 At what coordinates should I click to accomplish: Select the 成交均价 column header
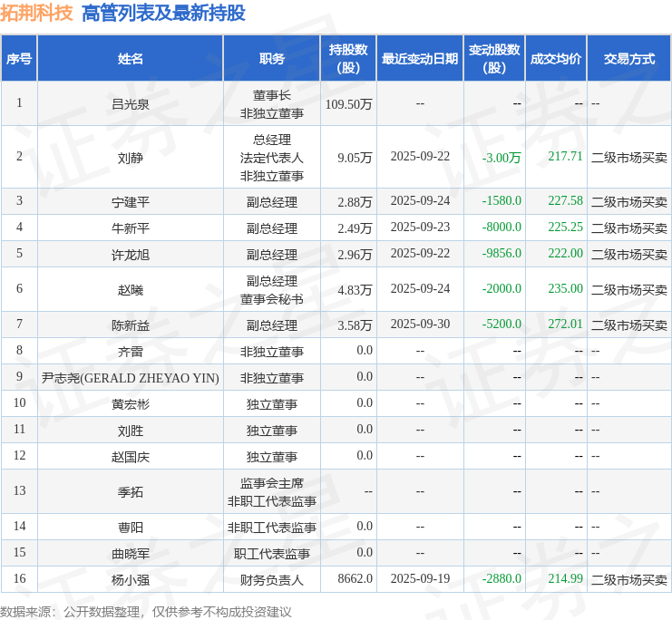pyautogui.click(x=556, y=59)
